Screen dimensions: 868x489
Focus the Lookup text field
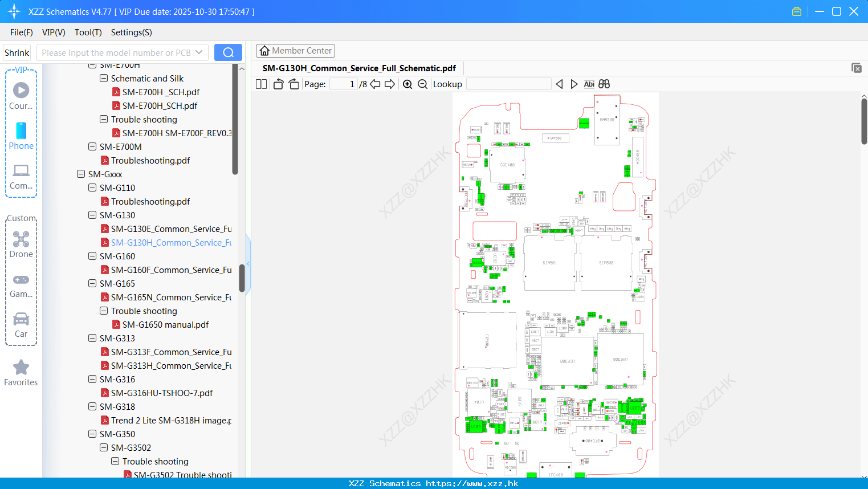pos(509,84)
